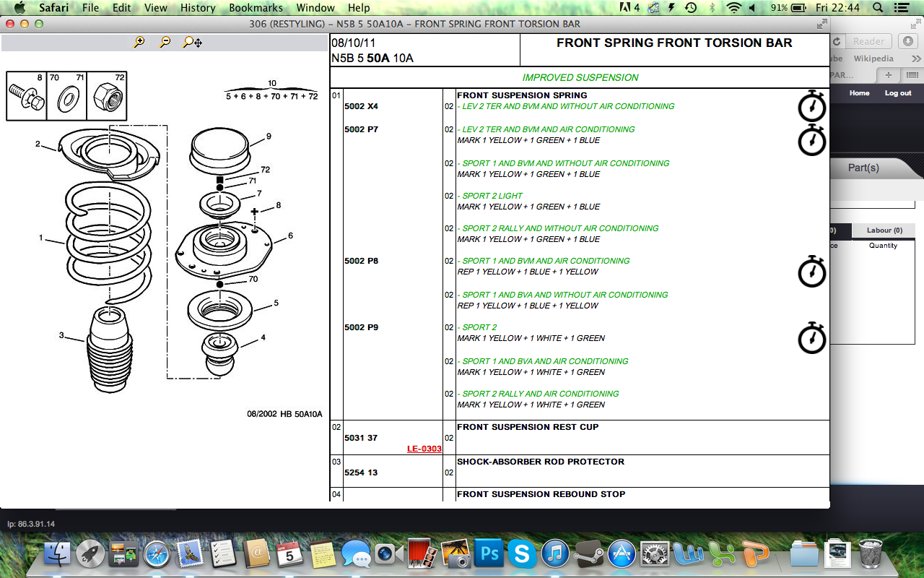Open the History menu
The image size is (924, 578).
click(x=198, y=8)
